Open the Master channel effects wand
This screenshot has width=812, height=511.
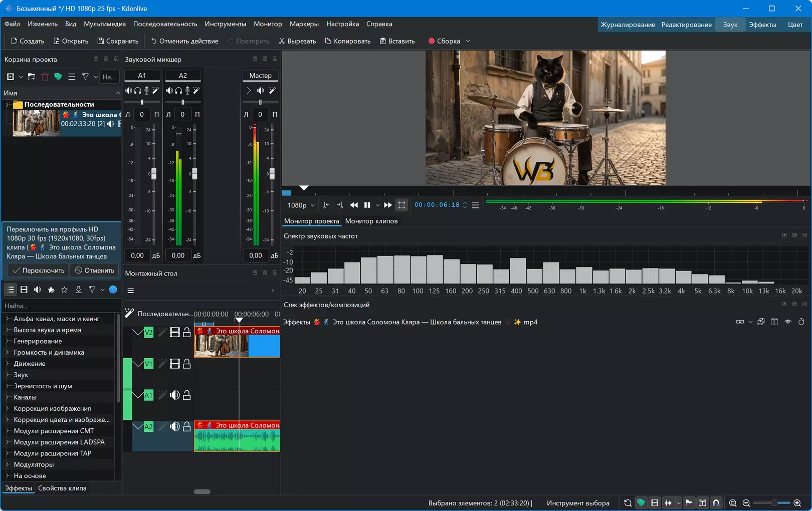[272, 91]
